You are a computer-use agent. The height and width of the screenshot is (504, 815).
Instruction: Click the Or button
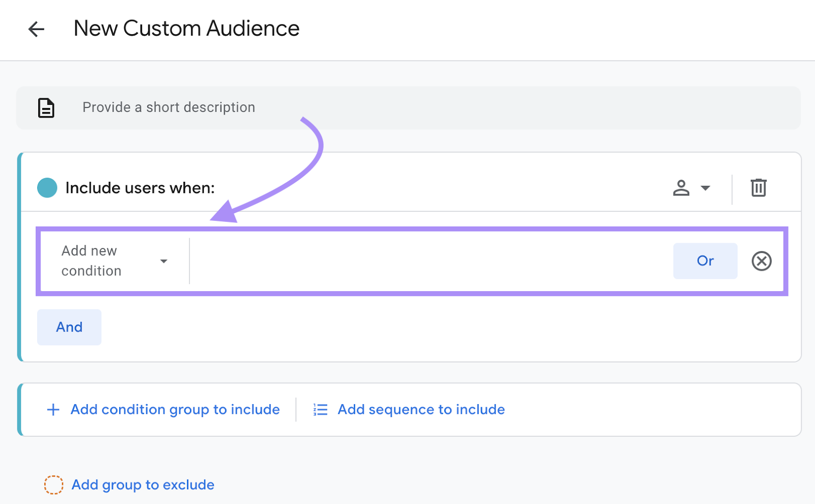(705, 261)
